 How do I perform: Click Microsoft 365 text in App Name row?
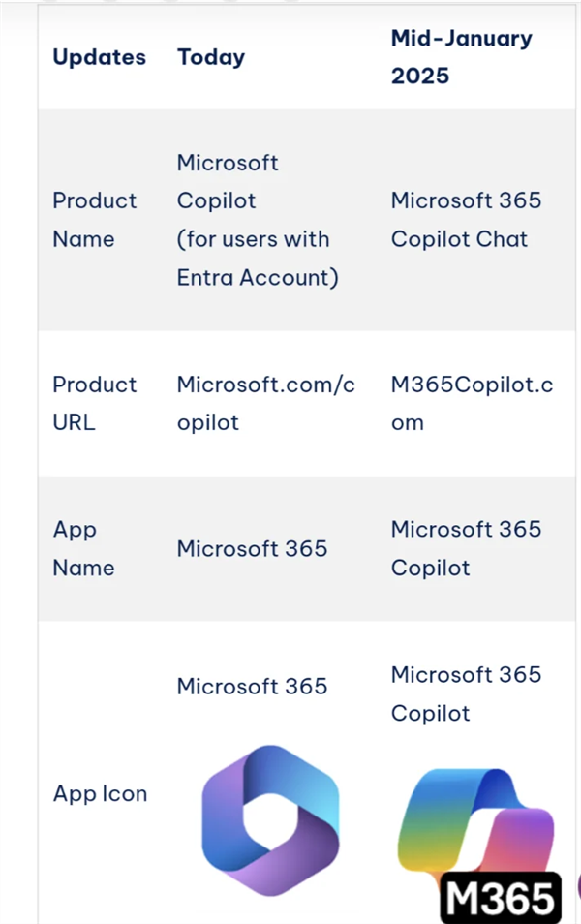252,549
